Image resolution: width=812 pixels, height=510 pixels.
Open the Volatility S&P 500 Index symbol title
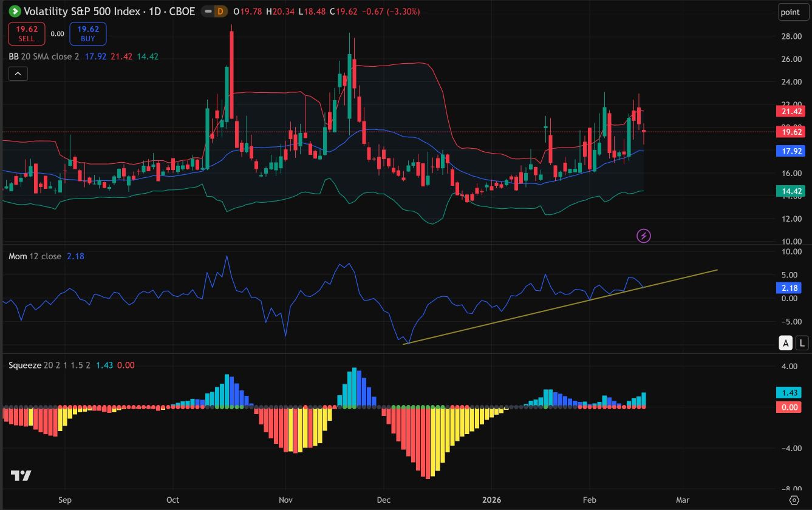pos(109,11)
